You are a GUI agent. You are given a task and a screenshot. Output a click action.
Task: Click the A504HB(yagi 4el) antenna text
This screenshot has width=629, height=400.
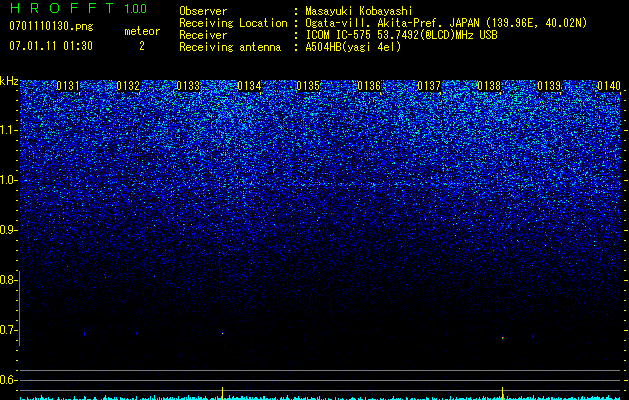pos(353,47)
